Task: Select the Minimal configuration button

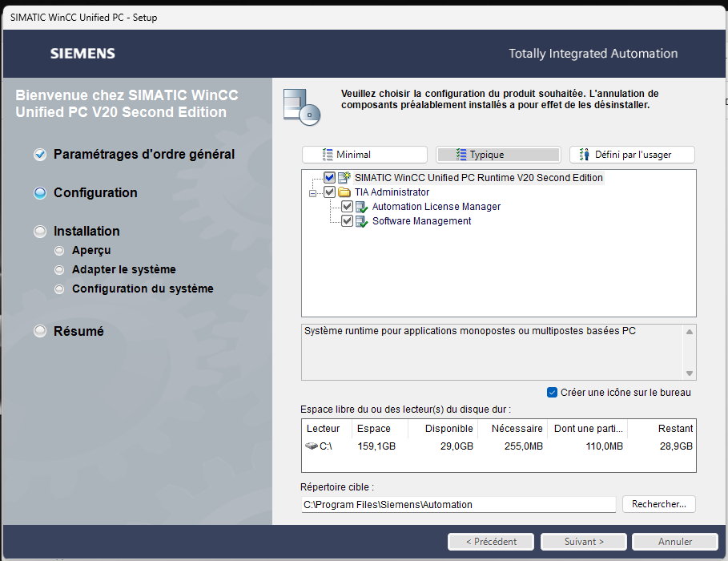Action: (x=364, y=155)
